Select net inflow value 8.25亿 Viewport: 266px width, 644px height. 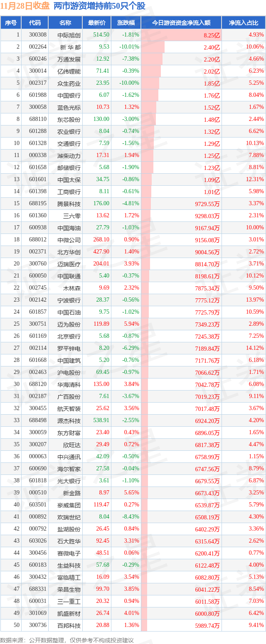(x=212, y=36)
